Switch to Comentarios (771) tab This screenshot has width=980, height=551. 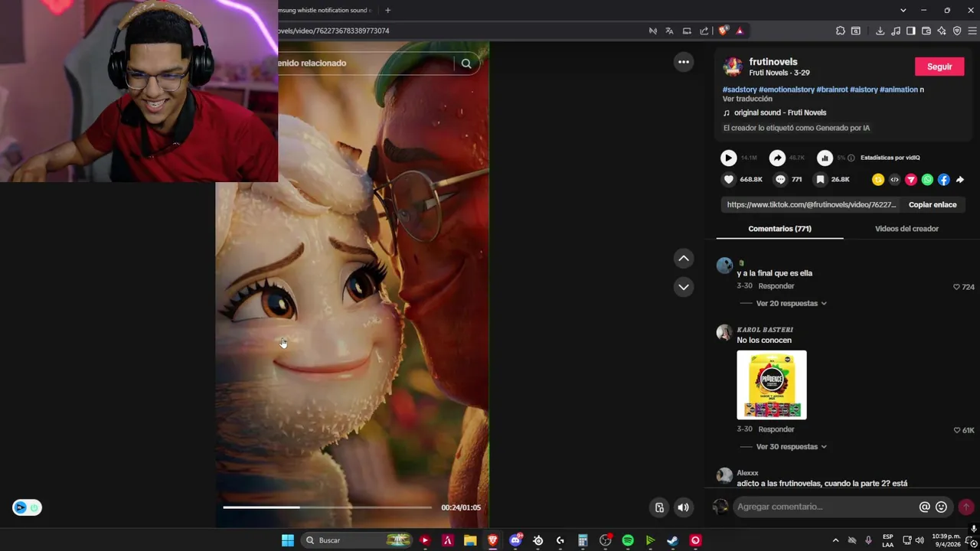click(779, 229)
